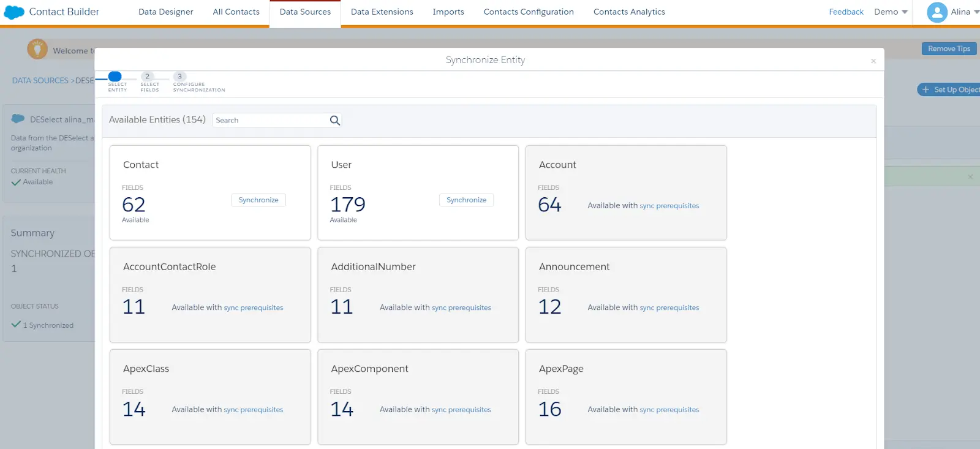
Task: Click the Salesforce cloud logo icon
Action: point(14,12)
